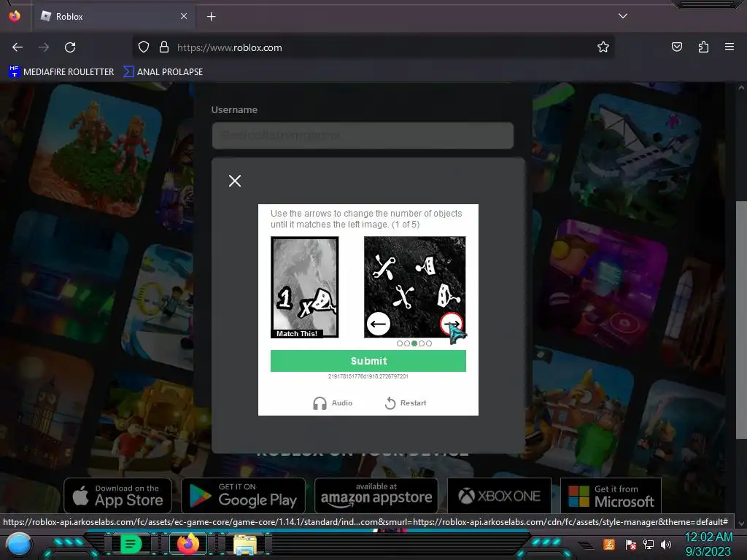Go forward to next page

point(44,47)
